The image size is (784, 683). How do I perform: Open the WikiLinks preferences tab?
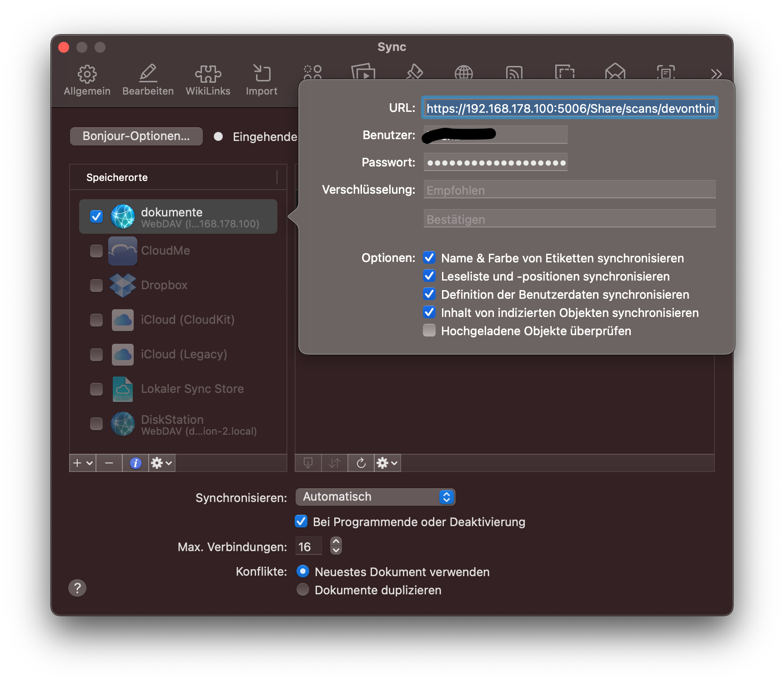[208, 80]
